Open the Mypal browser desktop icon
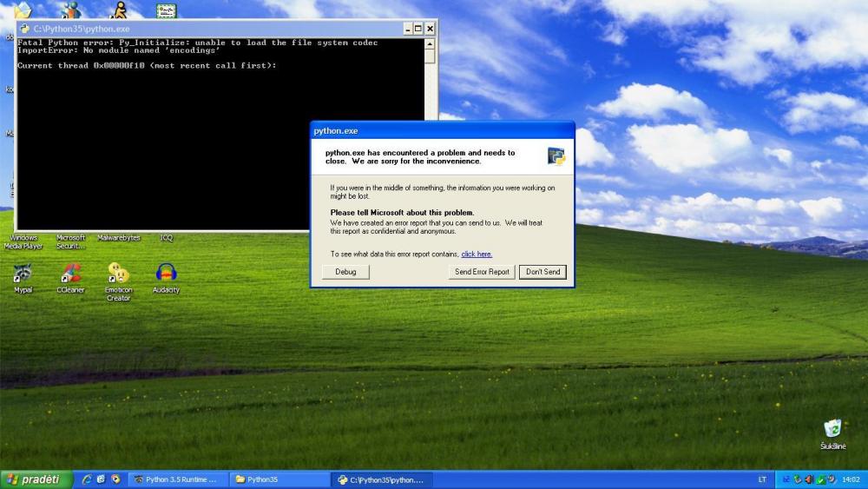 (x=23, y=274)
